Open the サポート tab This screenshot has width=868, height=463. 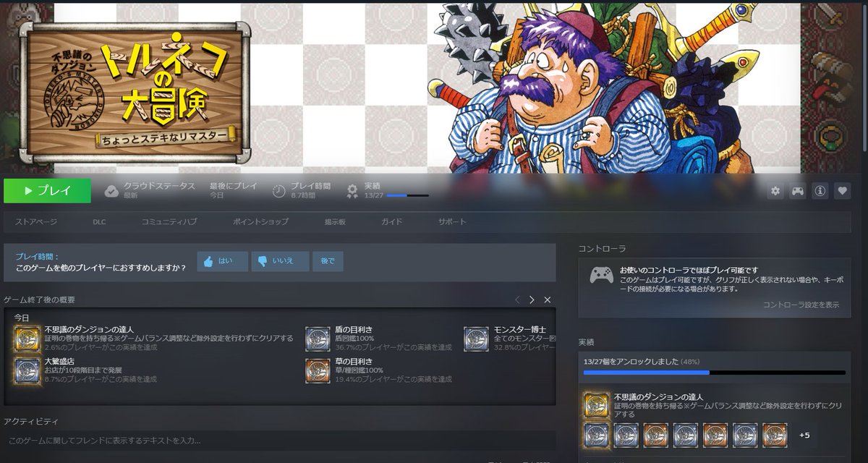pyautogui.click(x=452, y=221)
